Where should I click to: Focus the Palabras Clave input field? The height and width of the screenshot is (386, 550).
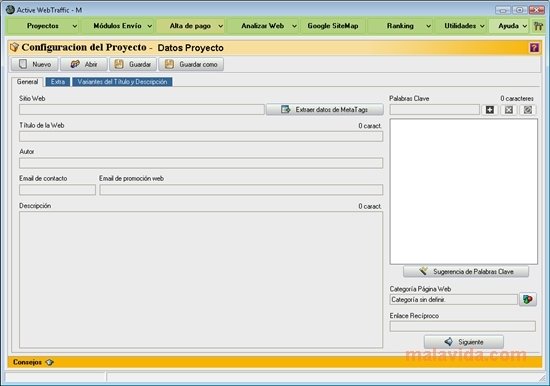click(x=435, y=110)
